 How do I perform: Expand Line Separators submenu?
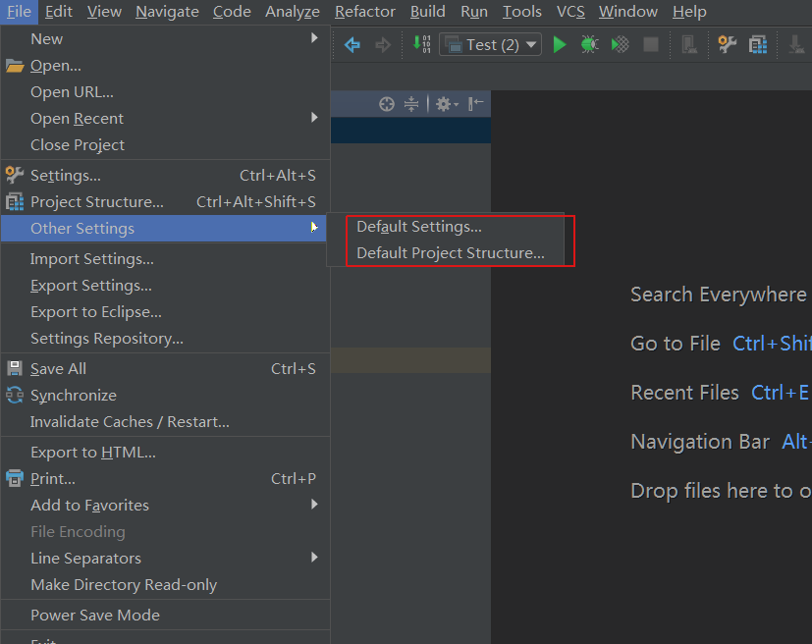(x=165, y=559)
